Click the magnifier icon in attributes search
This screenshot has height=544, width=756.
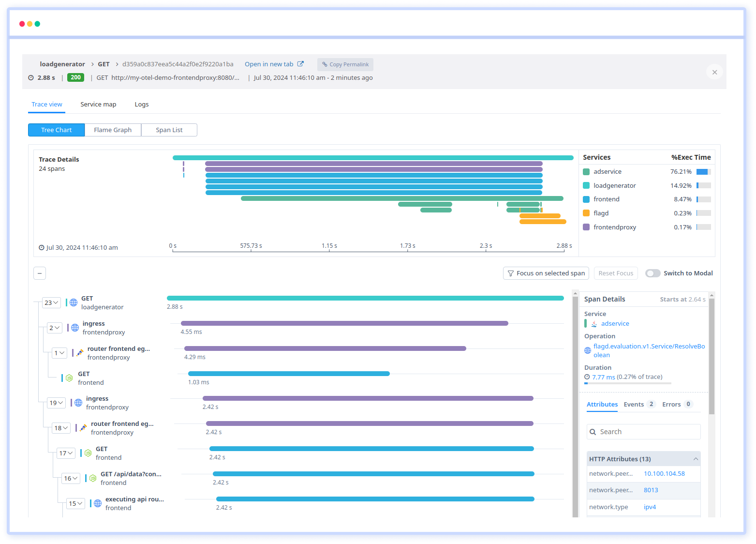coord(593,432)
